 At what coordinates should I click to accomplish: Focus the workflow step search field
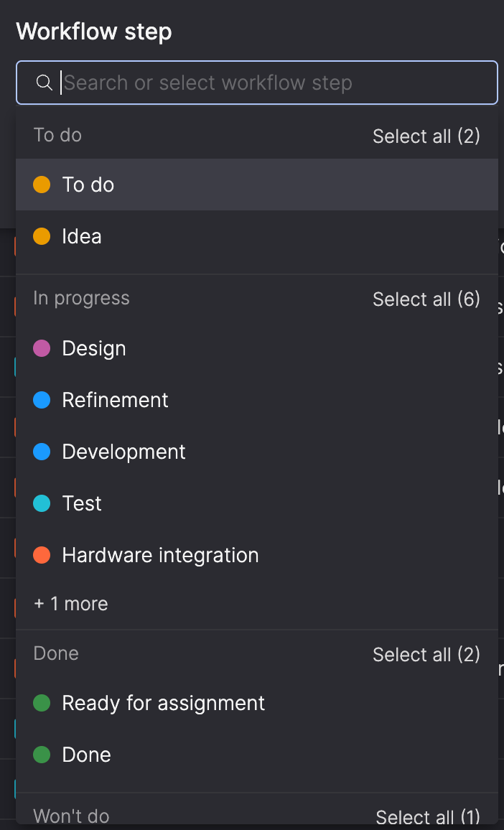[273, 83]
